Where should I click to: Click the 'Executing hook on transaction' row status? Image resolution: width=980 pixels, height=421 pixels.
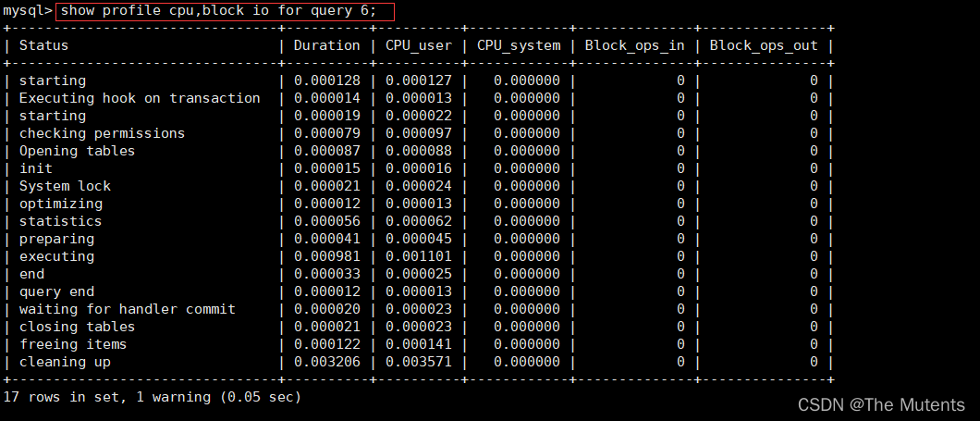pyautogui.click(x=140, y=98)
